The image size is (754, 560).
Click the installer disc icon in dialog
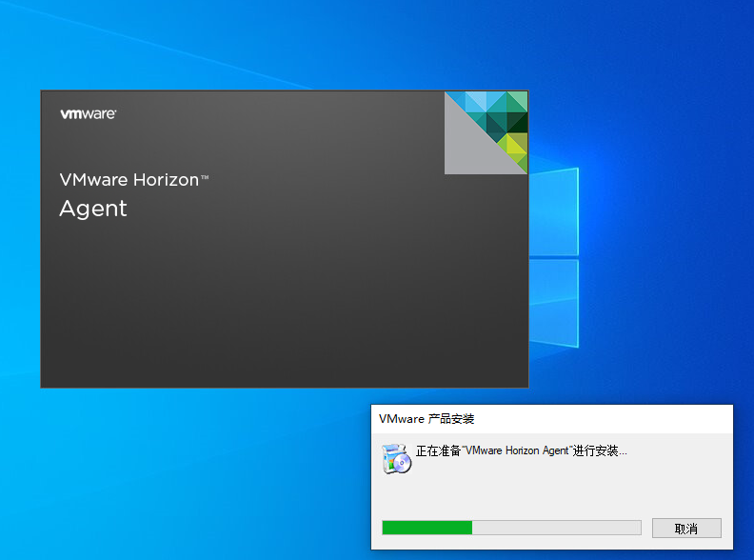(397, 458)
